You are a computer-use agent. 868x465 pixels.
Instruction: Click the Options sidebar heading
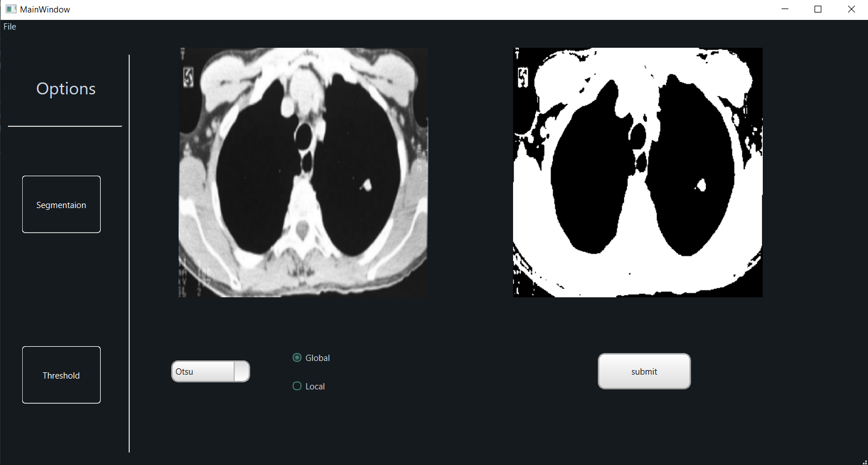[x=65, y=88]
